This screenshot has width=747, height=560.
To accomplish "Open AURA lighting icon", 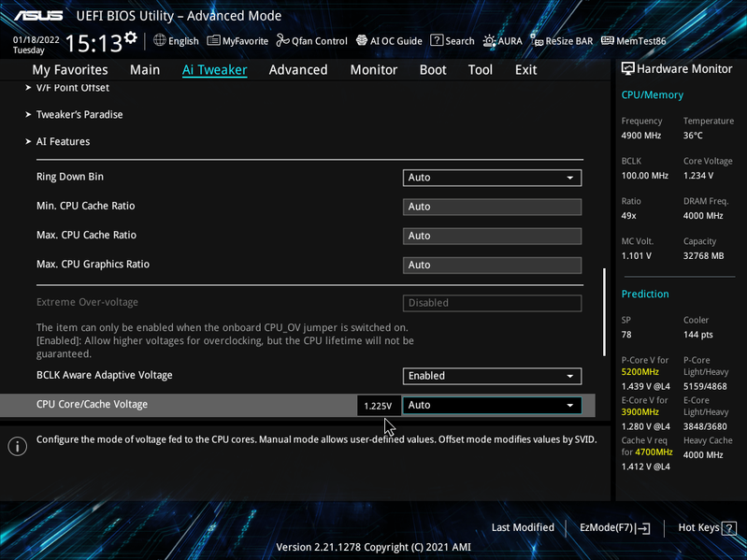I will tap(489, 41).
